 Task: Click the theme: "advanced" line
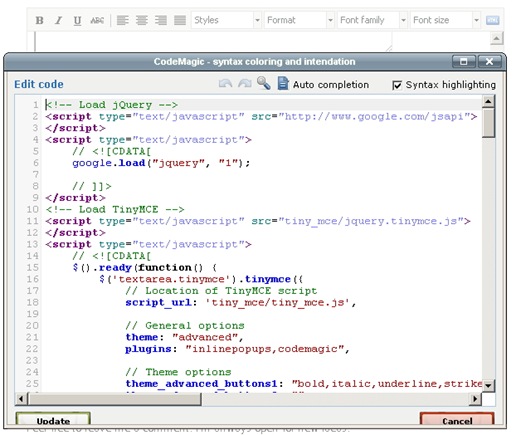[184, 337]
